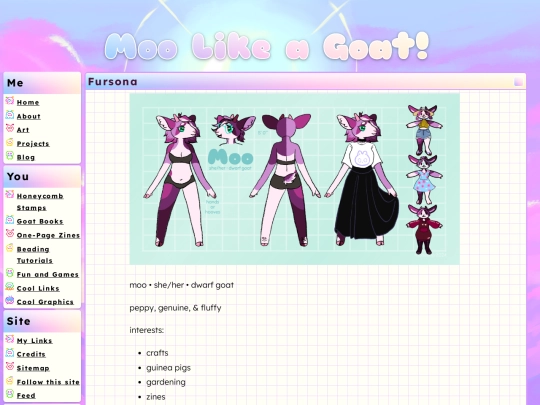
Task: Click the icon beside Feed
Action: (x=10, y=394)
